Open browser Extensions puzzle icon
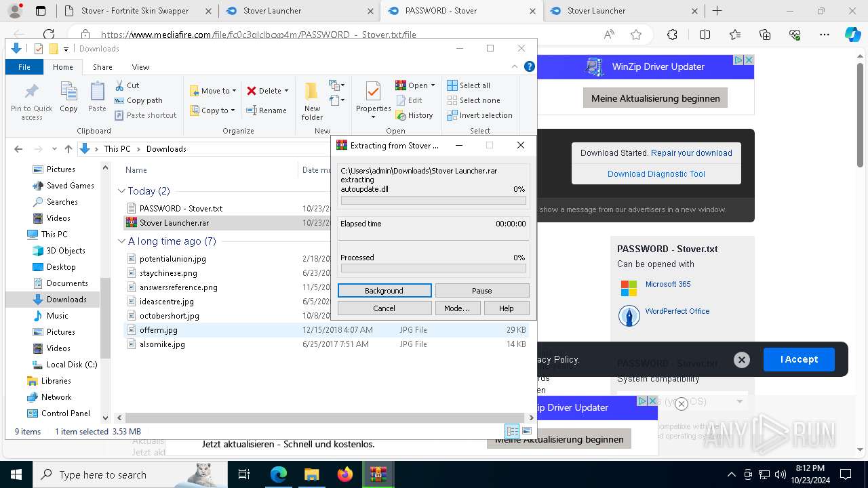This screenshot has width=868, height=488. click(x=672, y=35)
